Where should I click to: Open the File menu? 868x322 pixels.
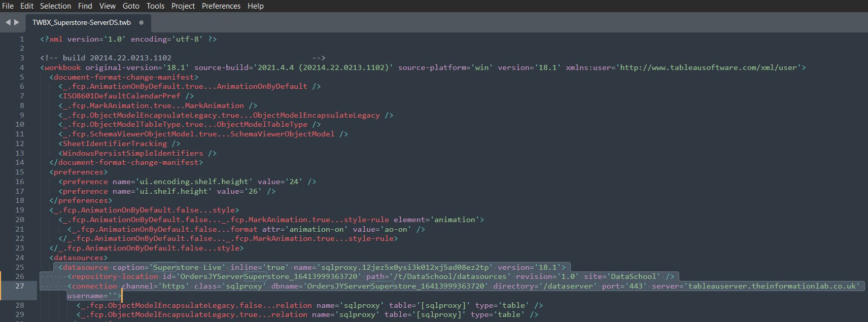point(8,6)
